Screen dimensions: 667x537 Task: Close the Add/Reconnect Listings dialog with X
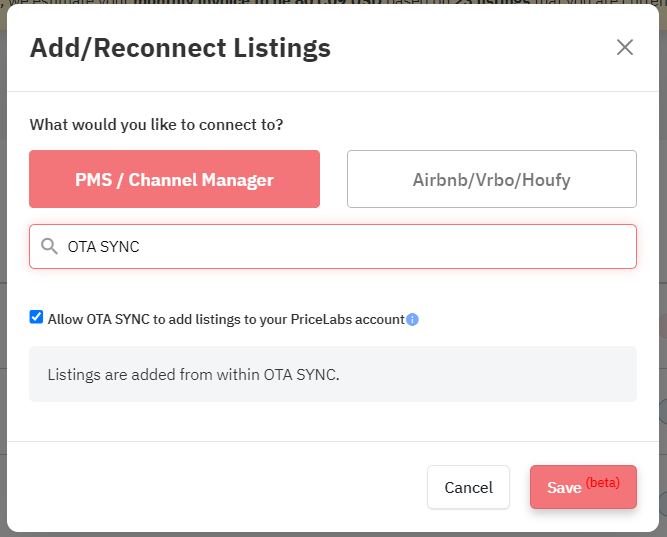tap(624, 47)
